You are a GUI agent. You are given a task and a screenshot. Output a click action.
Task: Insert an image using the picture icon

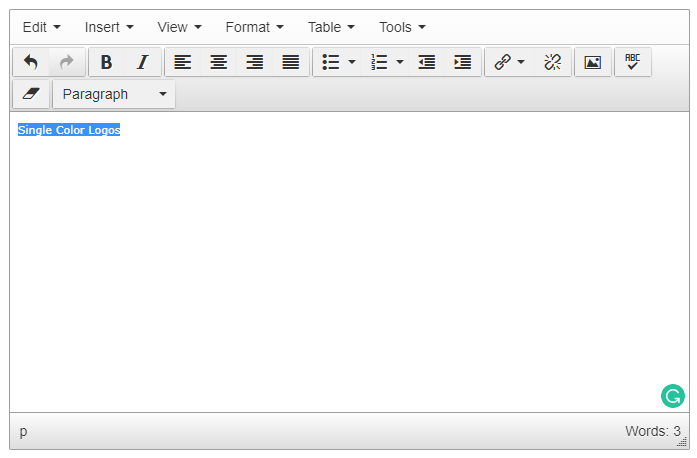tap(593, 62)
